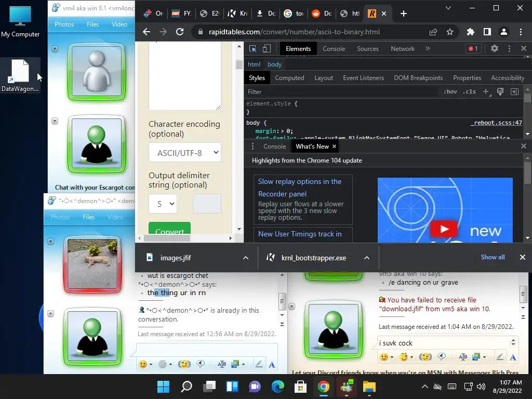Viewport: 532px width, 399px height.
Task: Switch to the Domino's Chrome tab
Action: click(153, 14)
